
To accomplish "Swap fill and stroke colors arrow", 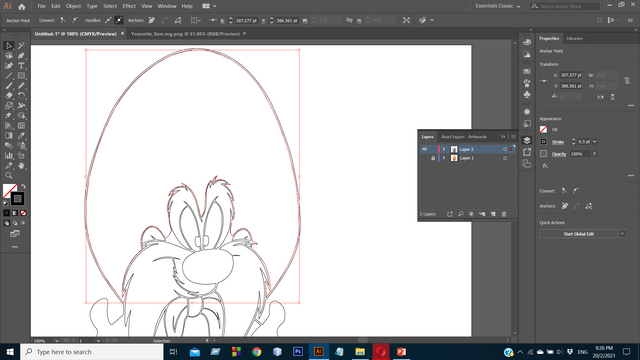I will tap(23, 187).
